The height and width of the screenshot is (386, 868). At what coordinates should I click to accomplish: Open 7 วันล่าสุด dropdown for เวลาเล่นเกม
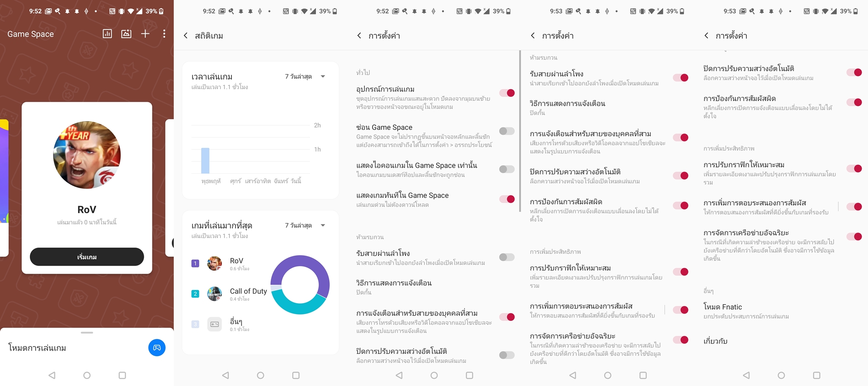pyautogui.click(x=305, y=76)
